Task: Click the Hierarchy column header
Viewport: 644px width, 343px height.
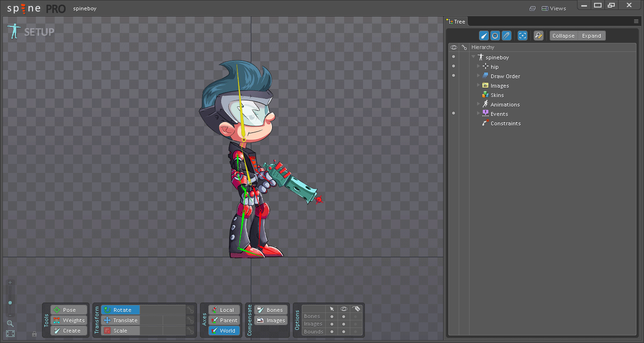Action: click(x=483, y=47)
